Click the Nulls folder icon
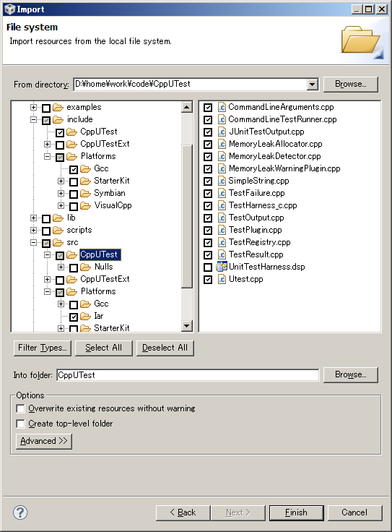 coord(85,267)
